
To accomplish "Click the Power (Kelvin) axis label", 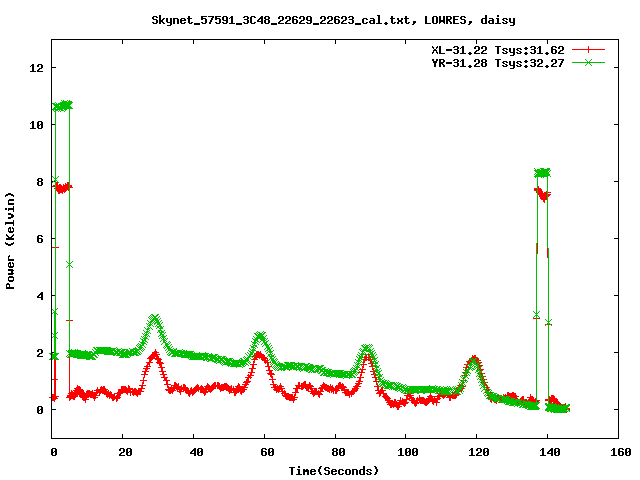I will pyautogui.click(x=10, y=241).
